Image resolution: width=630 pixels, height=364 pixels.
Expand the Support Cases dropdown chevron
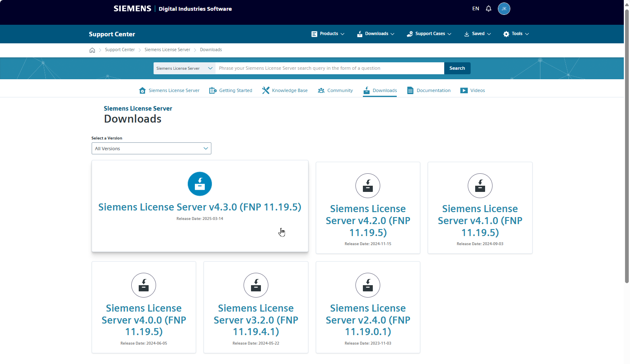pyautogui.click(x=450, y=34)
